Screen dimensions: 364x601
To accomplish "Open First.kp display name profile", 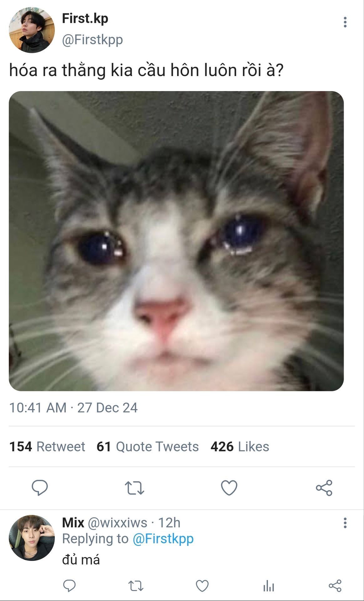I will click(x=85, y=18).
